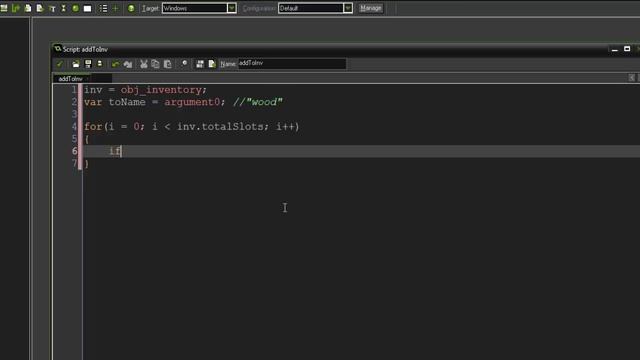Click the green checkmark to accept script changes
The image size is (640, 360).
tap(60, 64)
